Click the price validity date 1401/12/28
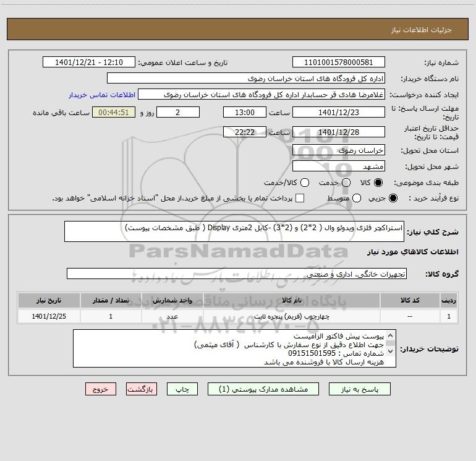 [339, 132]
